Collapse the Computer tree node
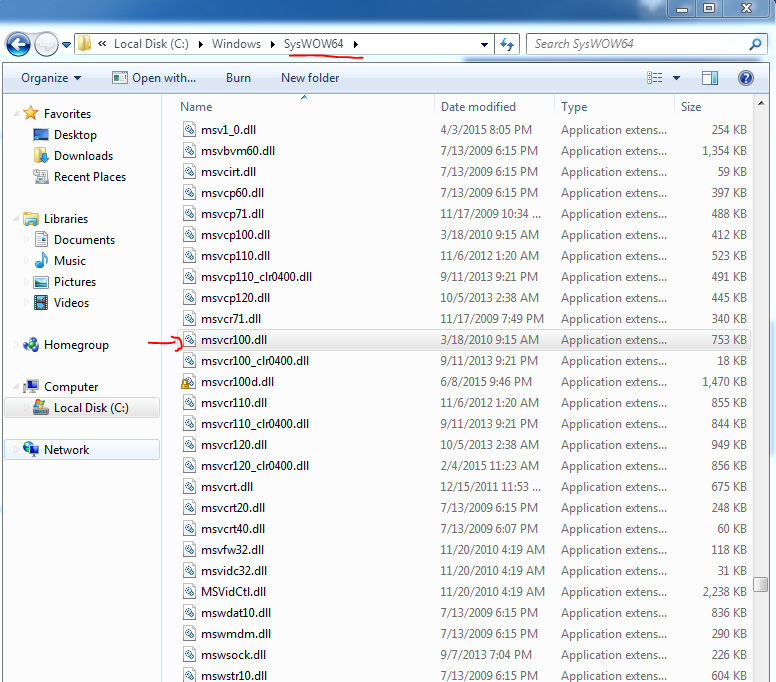 (16, 387)
